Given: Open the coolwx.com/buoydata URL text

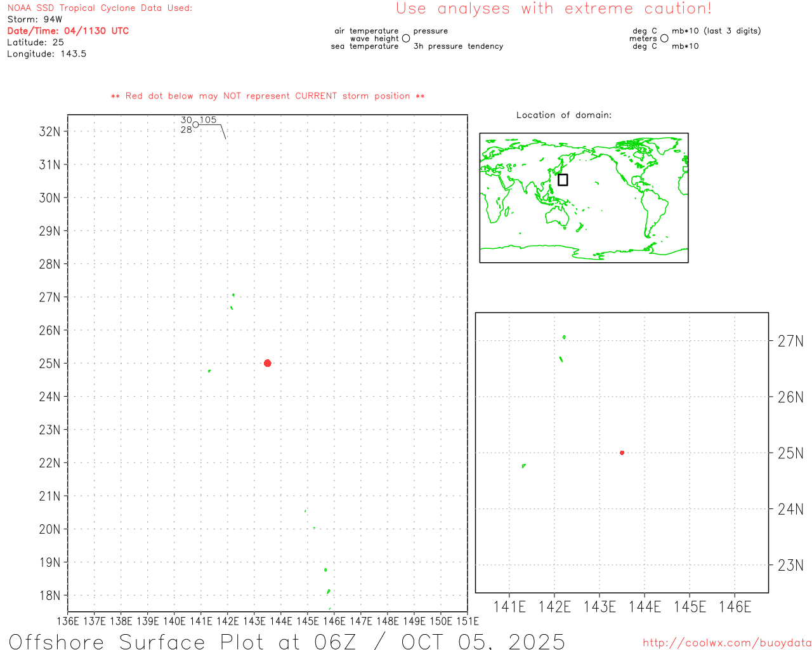Looking at the screenshot, I should point(727,643).
